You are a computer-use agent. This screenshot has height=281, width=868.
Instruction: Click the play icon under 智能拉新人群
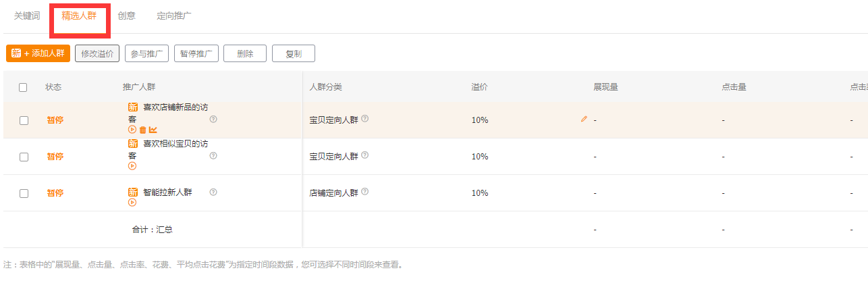tap(132, 203)
